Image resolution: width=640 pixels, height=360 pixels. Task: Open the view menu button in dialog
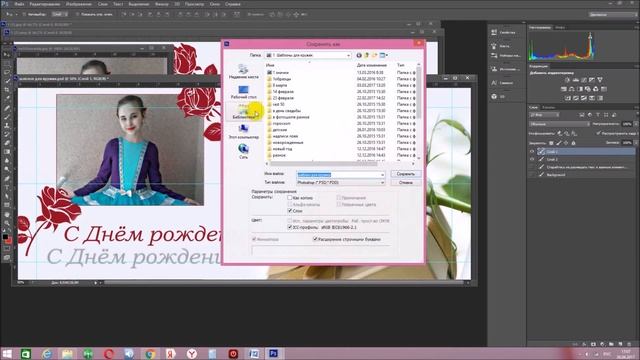click(384, 55)
